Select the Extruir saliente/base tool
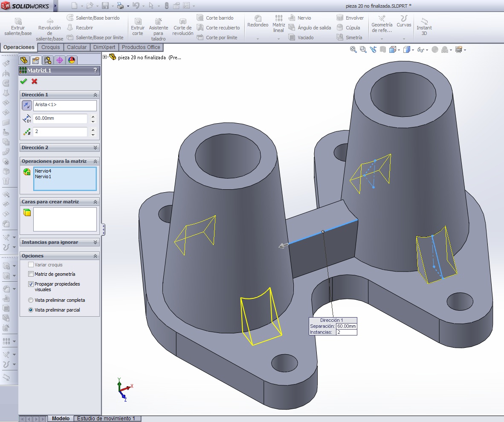504x422 pixels. [x=18, y=27]
